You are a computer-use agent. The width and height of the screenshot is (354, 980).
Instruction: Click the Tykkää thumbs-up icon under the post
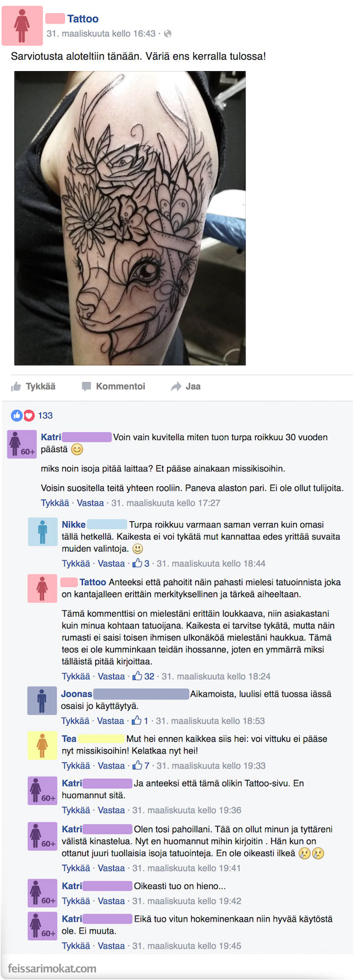(16, 386)
